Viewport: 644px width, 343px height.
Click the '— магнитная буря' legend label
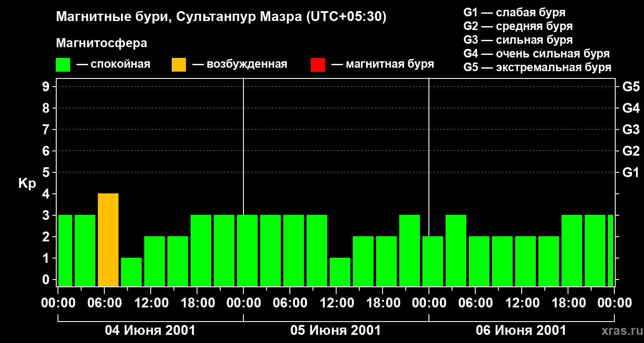coord(383,64)
